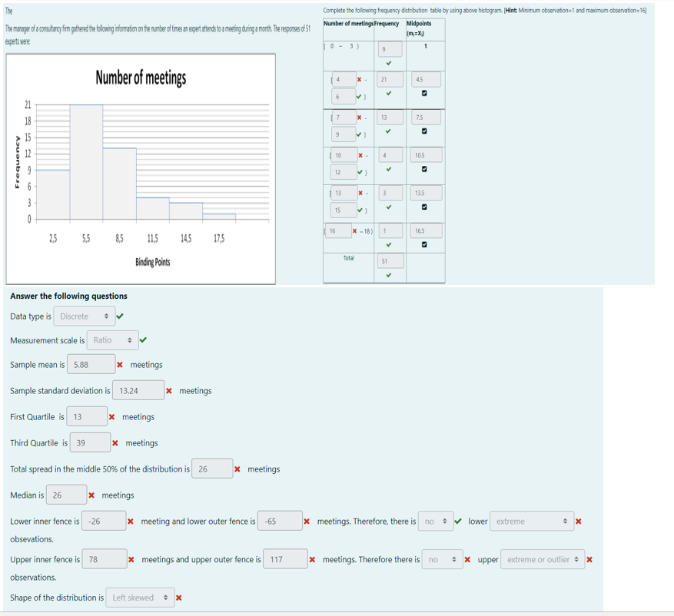Click the Total frequency field showing 51
Screen dimensions: 674x616
[390, 260]
